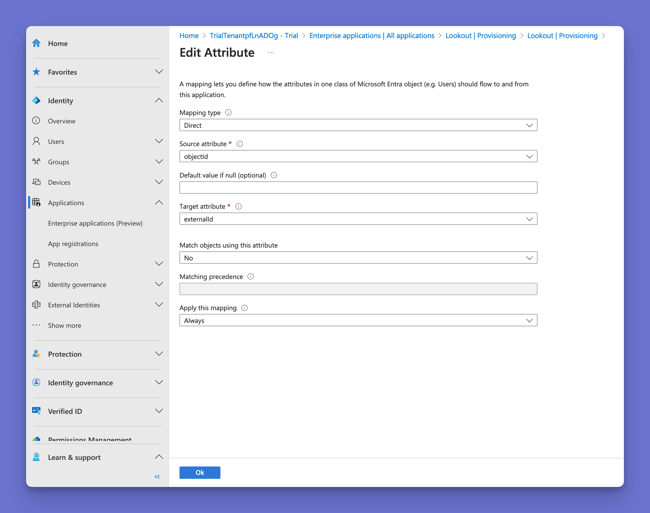Viewport: 650px width, 513px height.
Task: Open first Lookout | Provisioning breadcrumb
Action: 481,36
